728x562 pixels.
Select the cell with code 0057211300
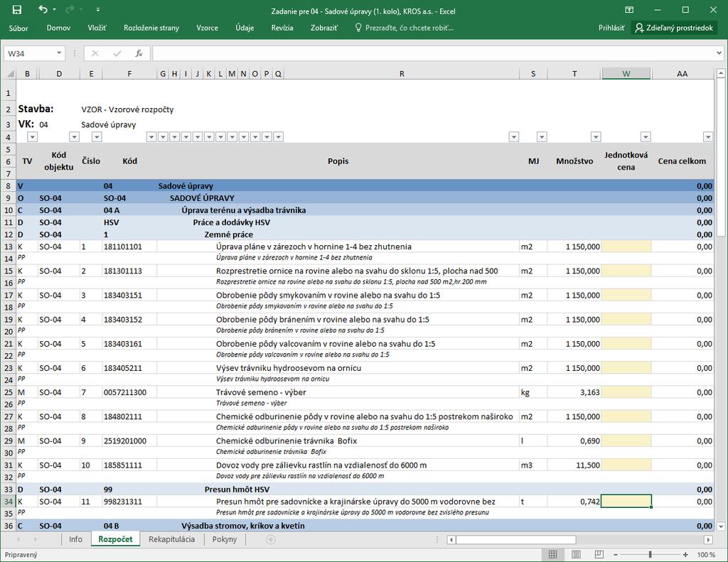click(129, 392)
